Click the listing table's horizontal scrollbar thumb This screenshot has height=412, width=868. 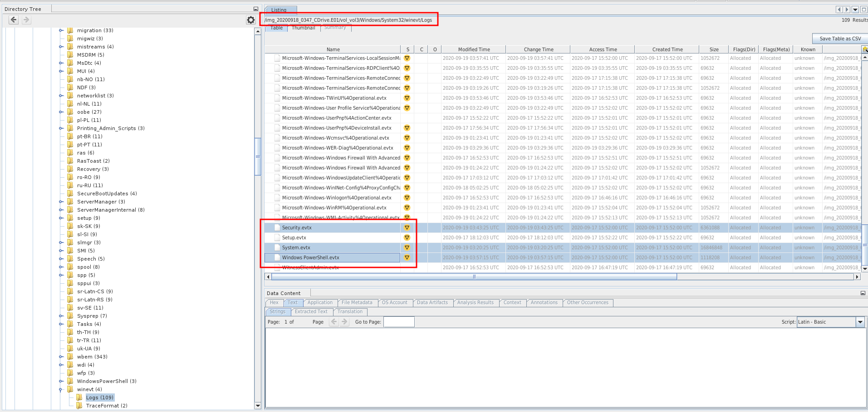click(474, 276)
